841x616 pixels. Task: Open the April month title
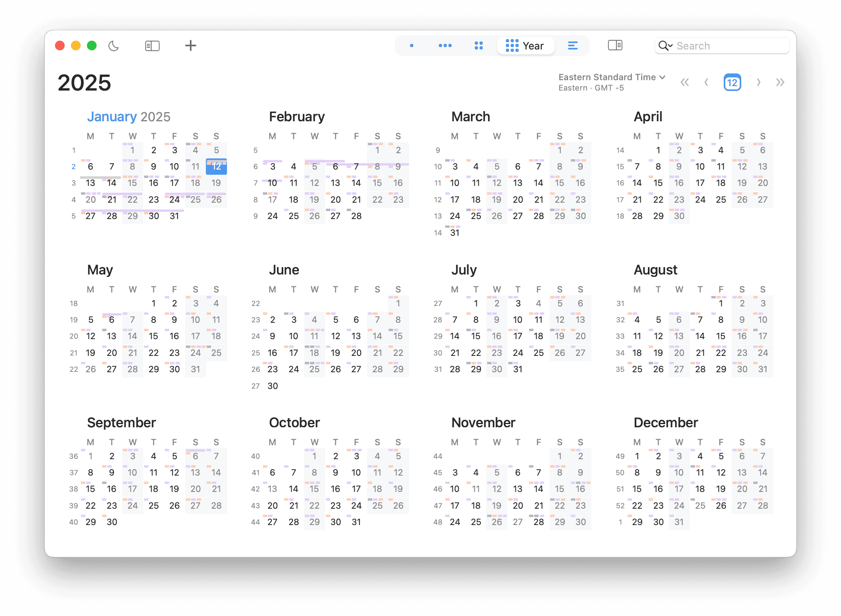648,117
